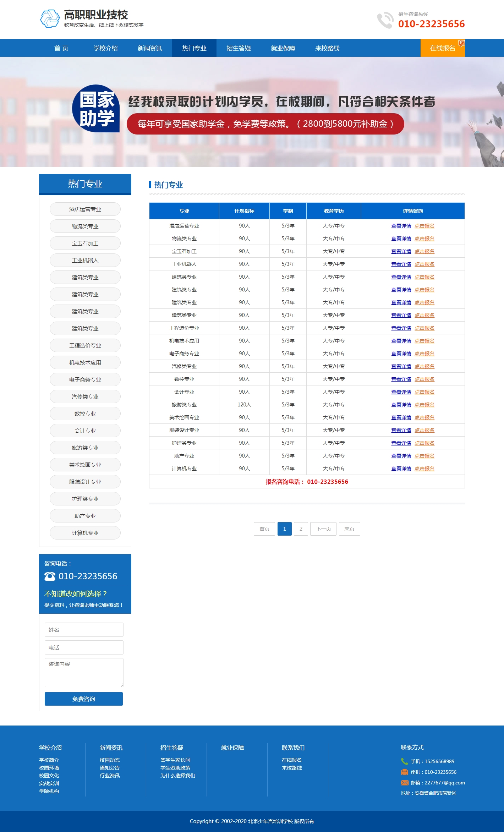
Task: Open footer link 校园环境
Action: 49,768
